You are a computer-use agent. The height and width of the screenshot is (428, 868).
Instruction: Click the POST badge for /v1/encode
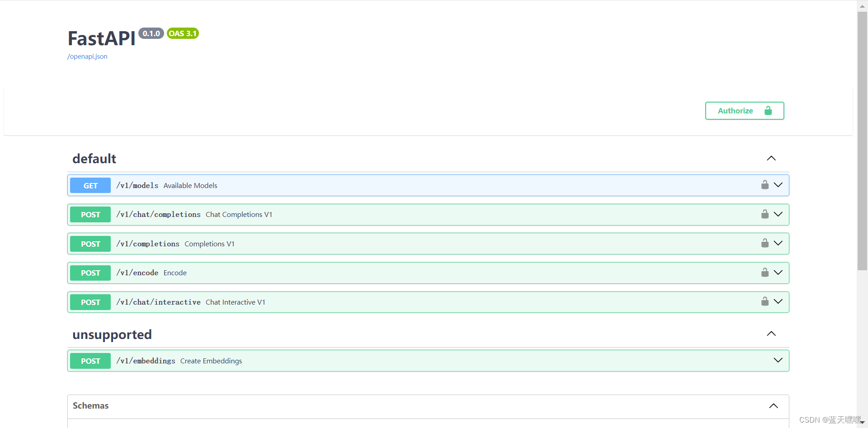tap(90, 273)
